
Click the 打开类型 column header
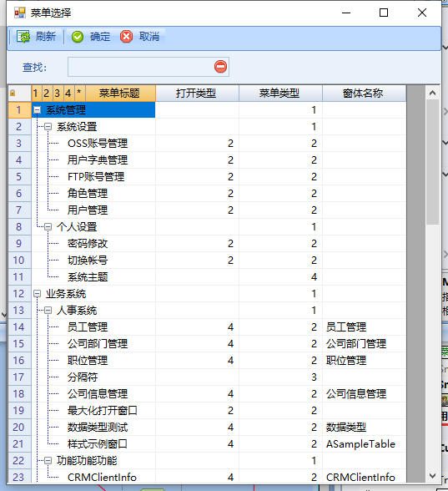coord(197,93)
